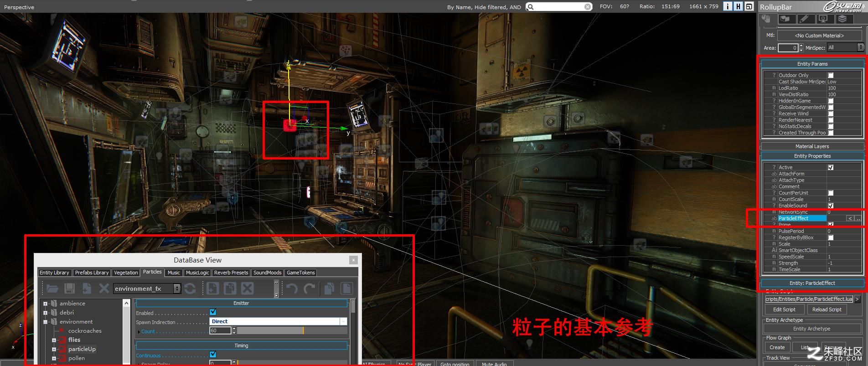Expand the particleUp particle node
868x366 pixels.
click(x=54, y=349)
